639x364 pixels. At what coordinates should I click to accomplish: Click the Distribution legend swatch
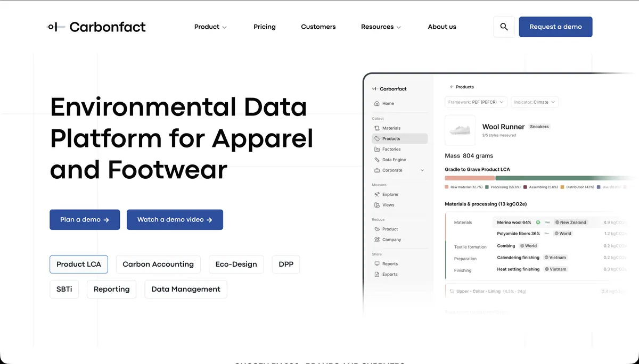[x=562, y=187]
